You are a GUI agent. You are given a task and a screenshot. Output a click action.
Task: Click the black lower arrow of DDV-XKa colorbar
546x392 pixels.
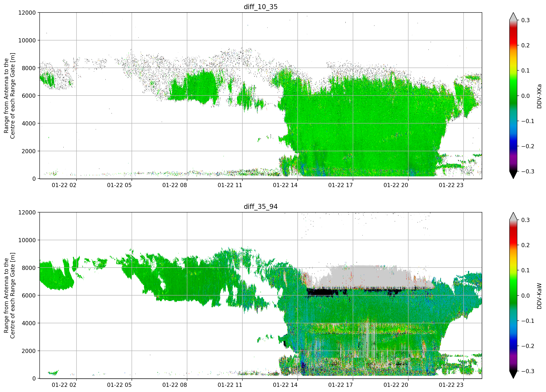tap(513, 175)
